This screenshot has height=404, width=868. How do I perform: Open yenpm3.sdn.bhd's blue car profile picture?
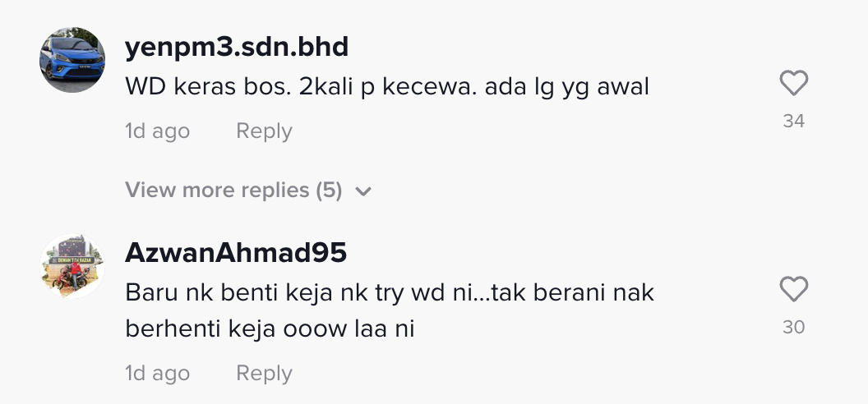pyautogui.click(x=72, y=60)
